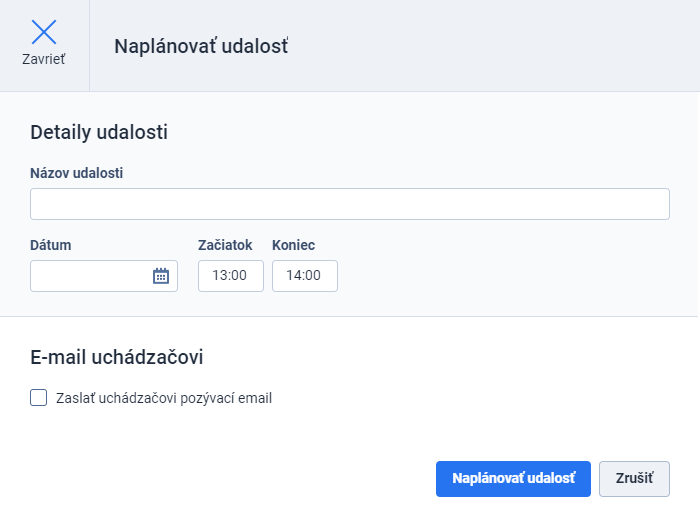This screenshot has width=700, height=518.
Task: Focus the Dátum date input field
Action: point(104,276)
